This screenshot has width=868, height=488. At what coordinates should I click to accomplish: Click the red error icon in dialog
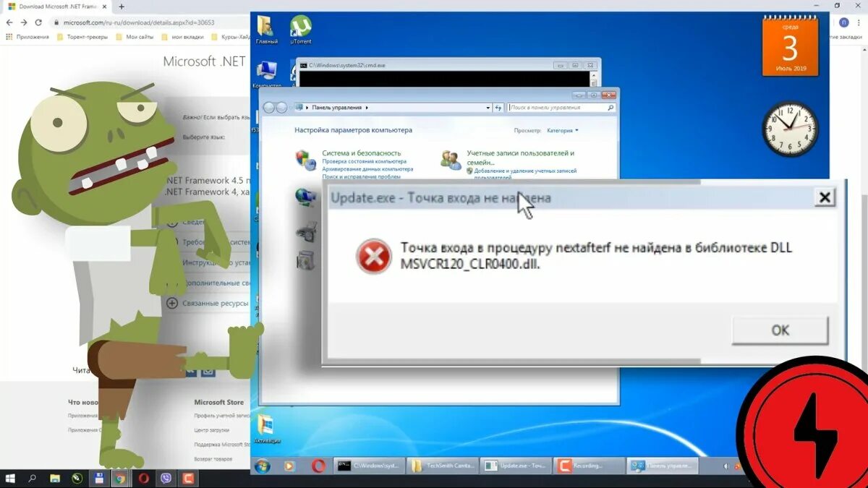[373, 256]
